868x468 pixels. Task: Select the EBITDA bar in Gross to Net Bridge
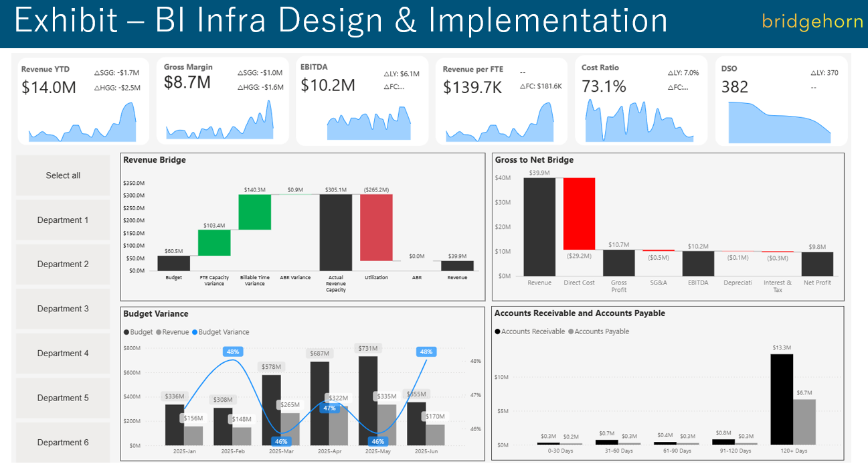[698, 264]
